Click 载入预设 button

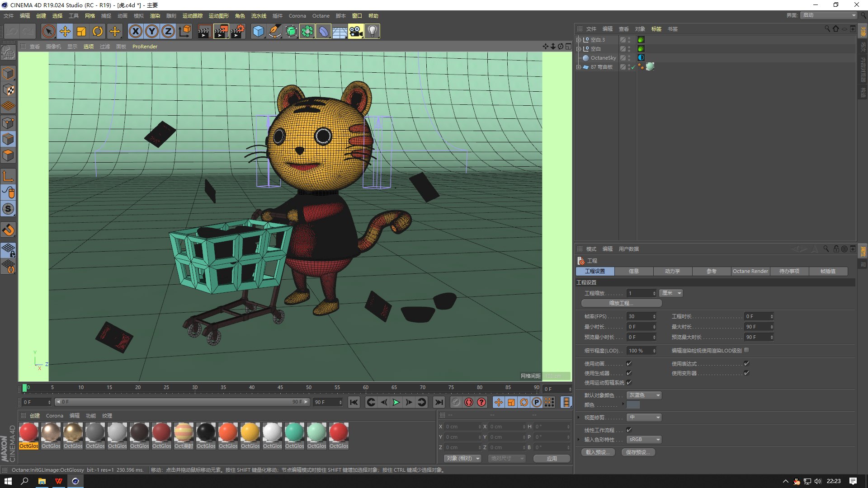pyautogui.click(x=598, y=452)
